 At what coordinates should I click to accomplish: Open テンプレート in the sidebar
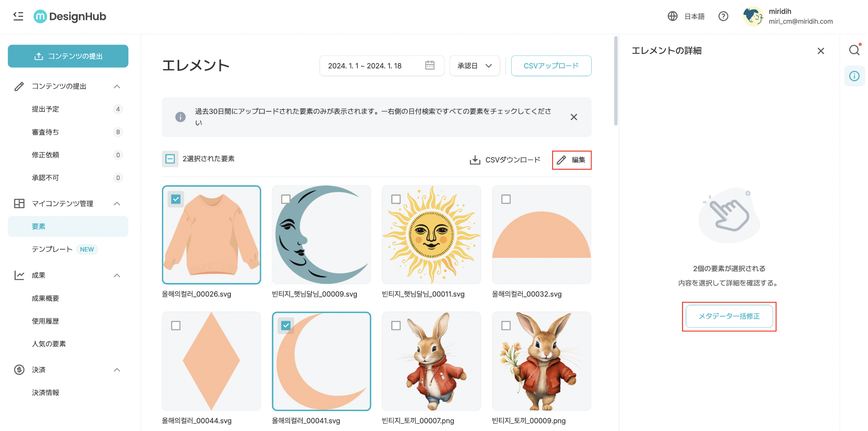click(x=52, y=249)
